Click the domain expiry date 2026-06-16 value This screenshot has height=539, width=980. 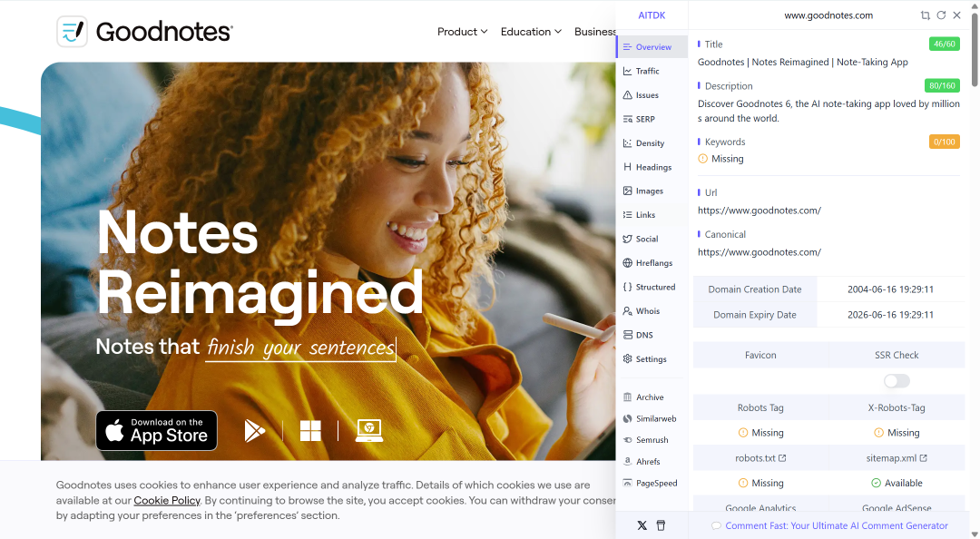pos(890,315)
